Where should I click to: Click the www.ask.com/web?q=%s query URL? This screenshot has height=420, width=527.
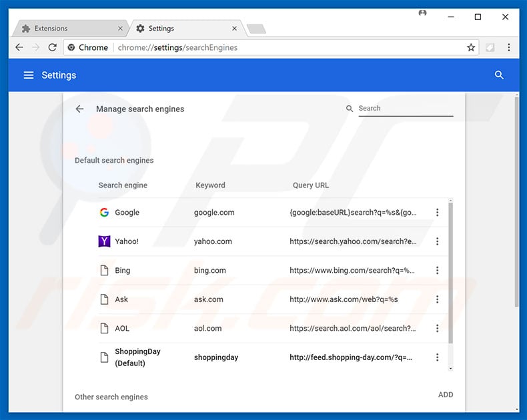(x=344, y=299)
